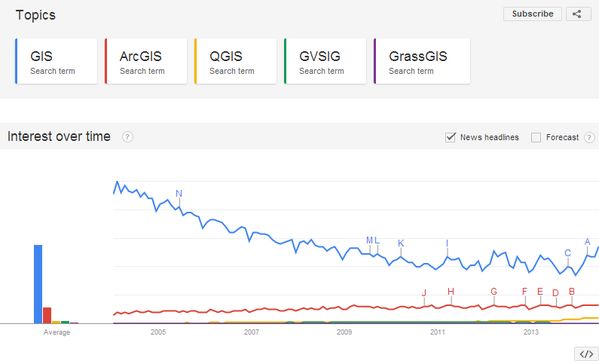Click the red ArcGIS average bar
Viewport: 599px width, 364px height.
[x=47, y=315]
